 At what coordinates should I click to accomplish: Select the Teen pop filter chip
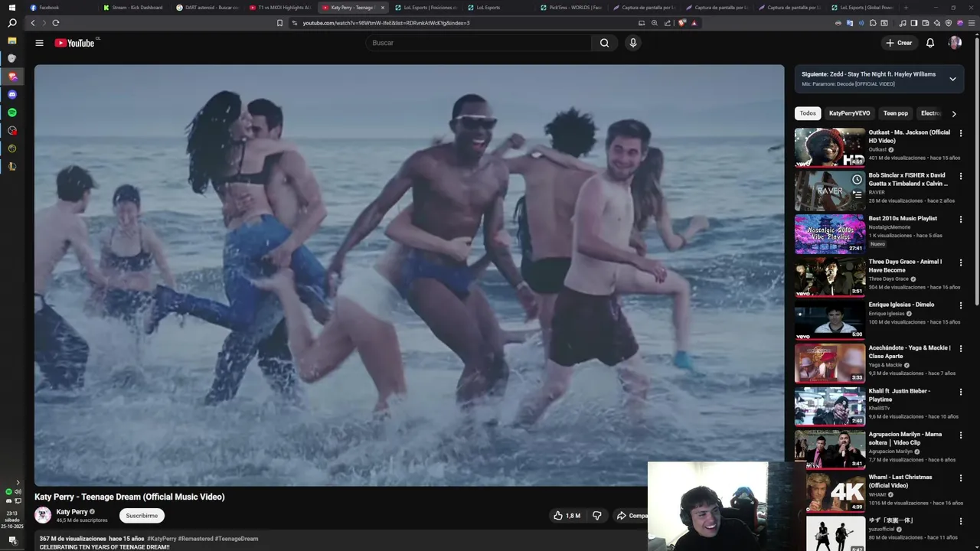point(896,113)
